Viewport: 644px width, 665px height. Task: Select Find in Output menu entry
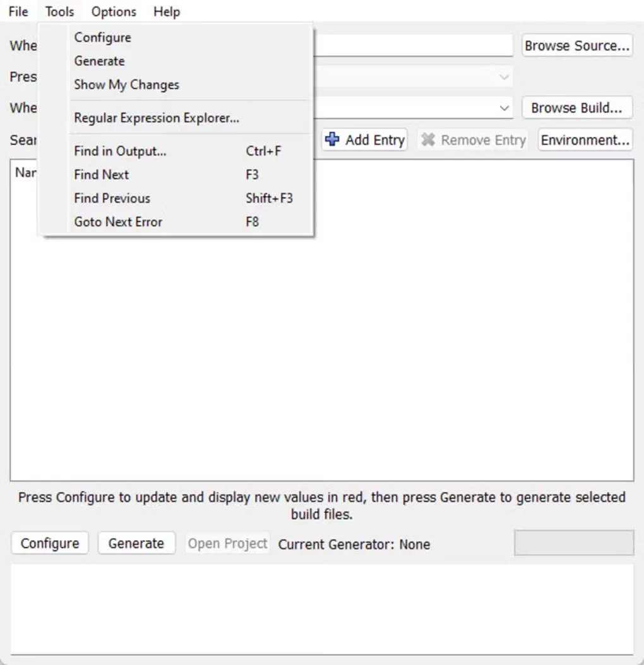tap(177, 151)
